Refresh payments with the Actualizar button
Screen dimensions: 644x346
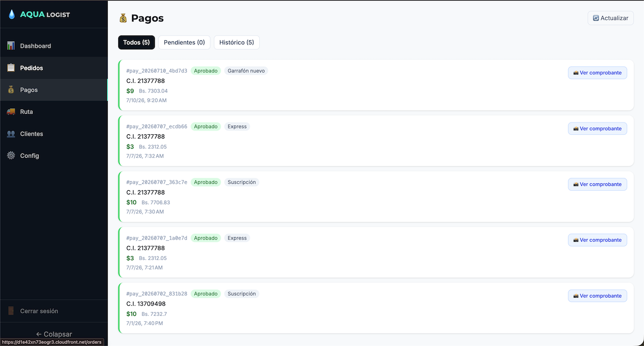coord(611,18)
